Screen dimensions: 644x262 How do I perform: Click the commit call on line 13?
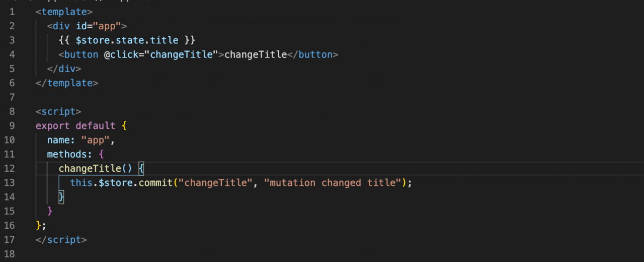(x=155, y=182)
